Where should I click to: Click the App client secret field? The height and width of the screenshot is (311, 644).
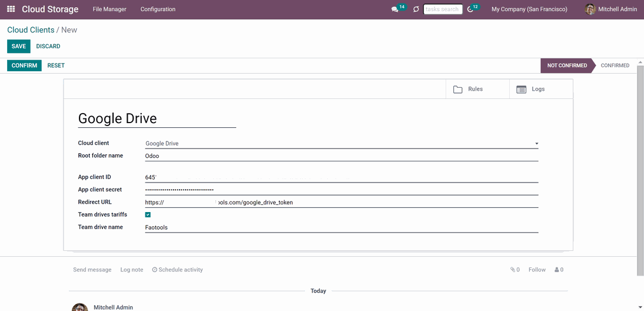pyautogui.click(x=341, y=190)
